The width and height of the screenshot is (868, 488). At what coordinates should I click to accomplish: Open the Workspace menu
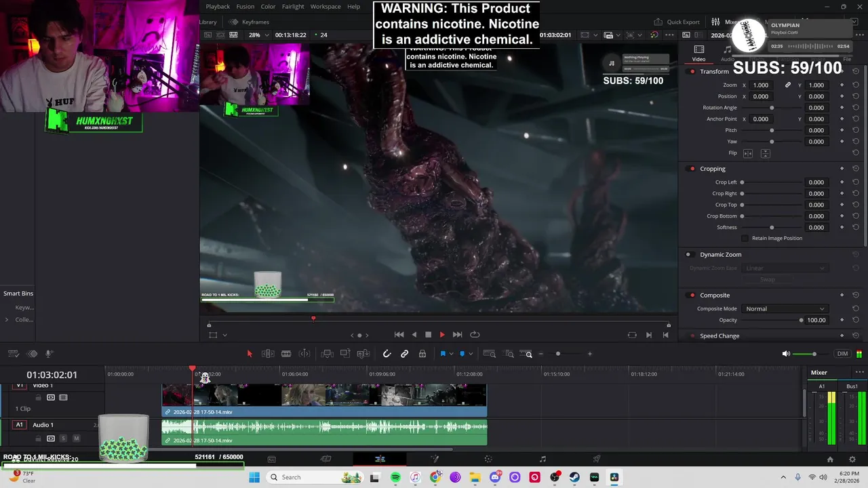(x=325, y=7)
